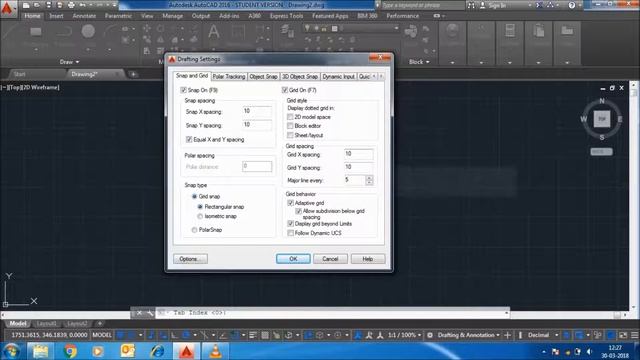The height and width of the screenshot is (360, 640).
Task: Open Internet Explorer from the taskbar
Action: [157, 351]
